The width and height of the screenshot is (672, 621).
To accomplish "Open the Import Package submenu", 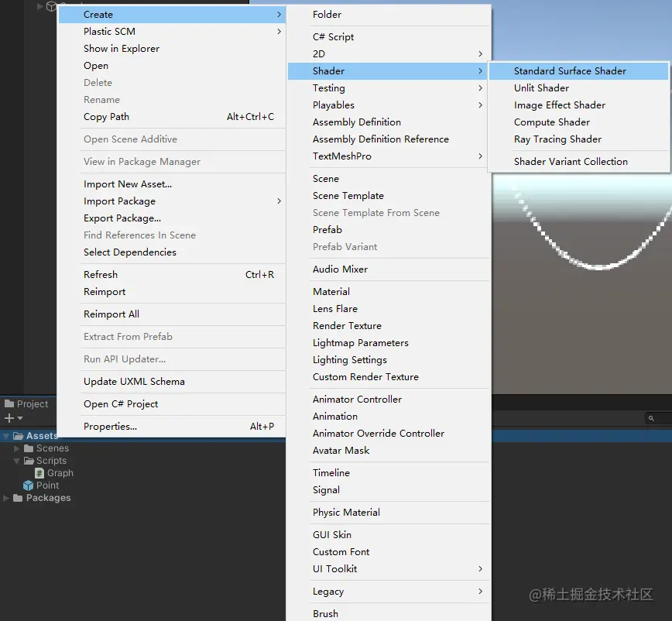I will pyautogui.click(x=172, y=201).
